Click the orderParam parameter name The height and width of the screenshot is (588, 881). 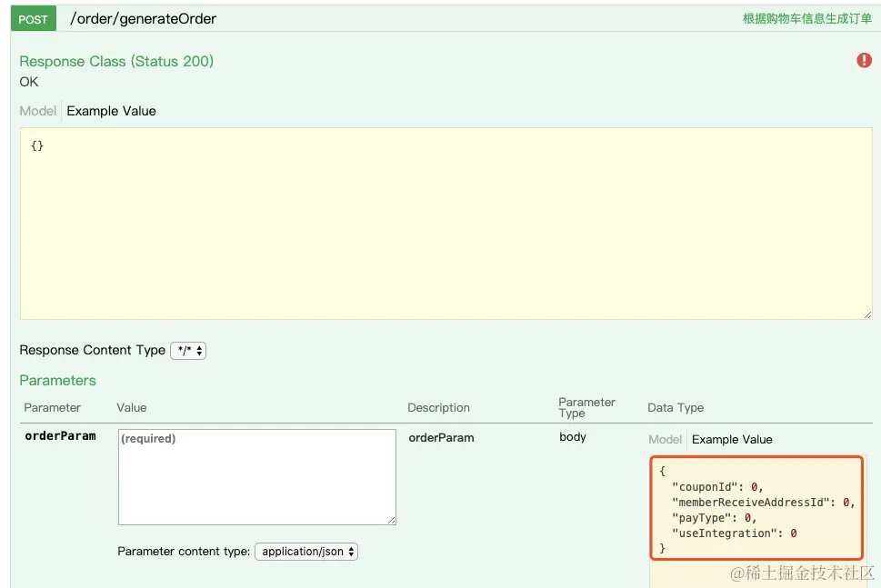click(x=60, y=436)
